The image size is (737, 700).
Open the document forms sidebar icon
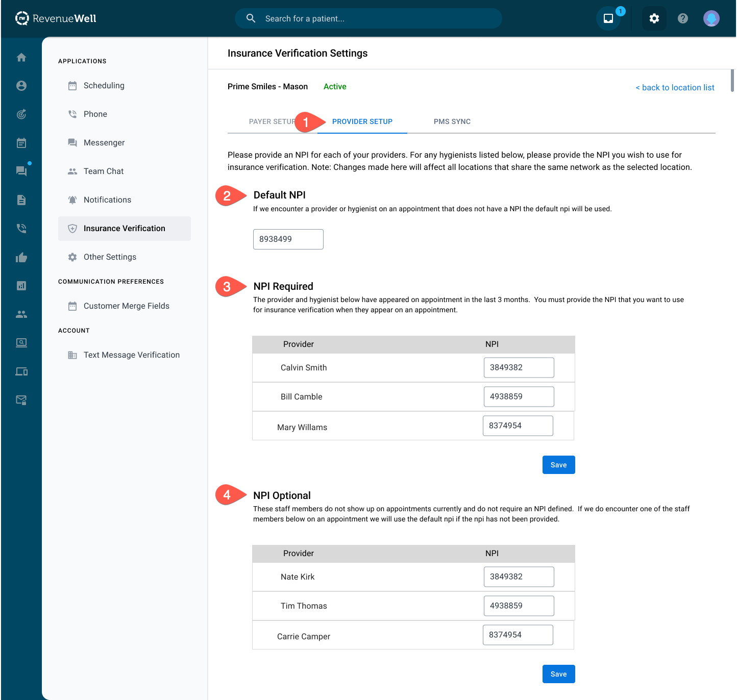[21, 200]
